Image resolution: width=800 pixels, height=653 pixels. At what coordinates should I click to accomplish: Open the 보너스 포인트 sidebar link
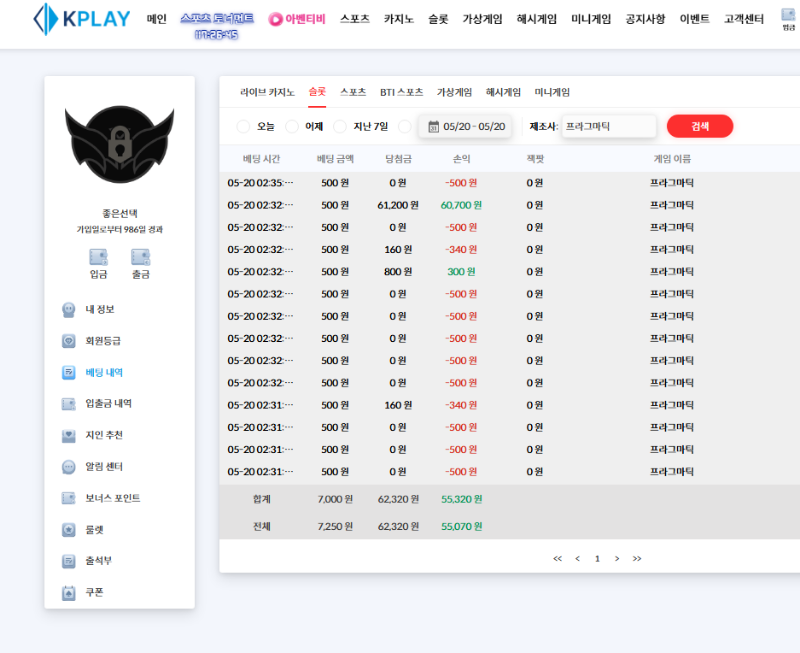[112, 498]
